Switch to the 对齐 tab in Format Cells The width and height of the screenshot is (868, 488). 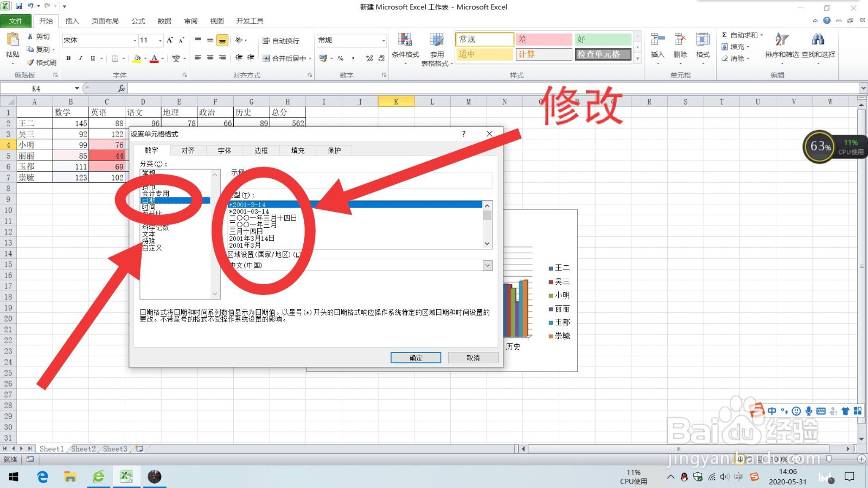[188, 150]
